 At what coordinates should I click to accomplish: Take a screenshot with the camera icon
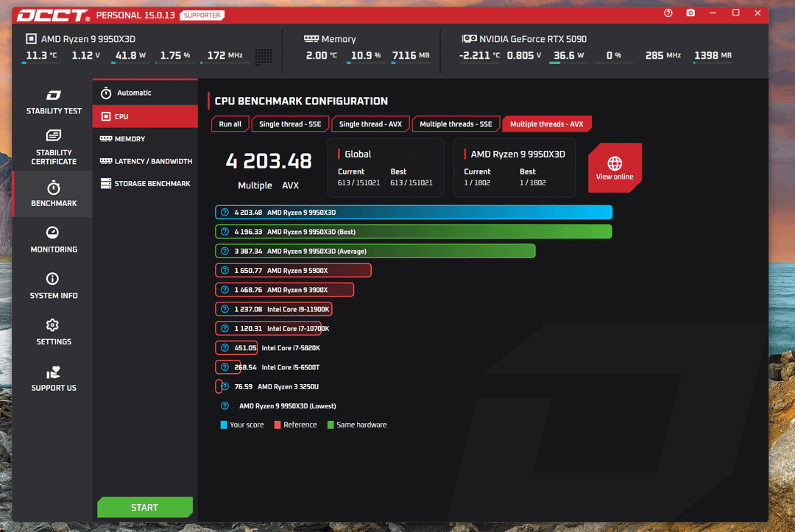tap(690, 13)
